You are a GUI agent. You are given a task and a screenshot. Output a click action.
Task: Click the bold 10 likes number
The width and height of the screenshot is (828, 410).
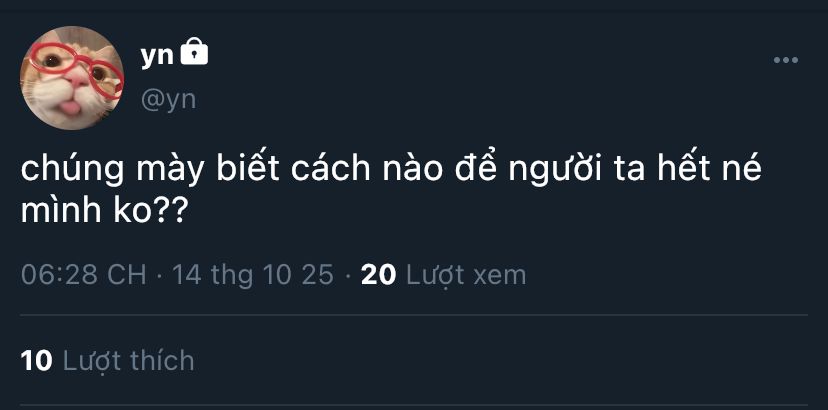(x=36, y=360)
